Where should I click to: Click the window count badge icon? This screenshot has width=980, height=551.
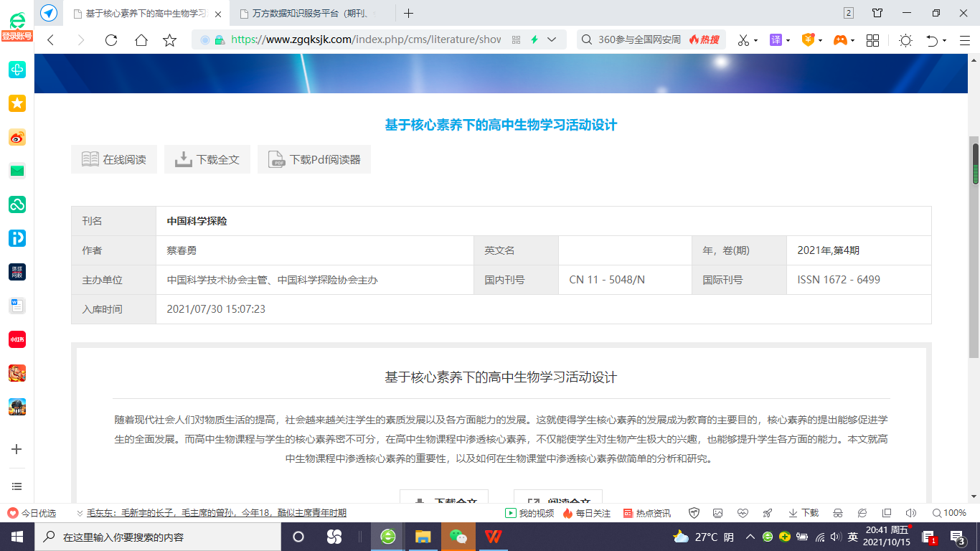click(x=849, y=13)
